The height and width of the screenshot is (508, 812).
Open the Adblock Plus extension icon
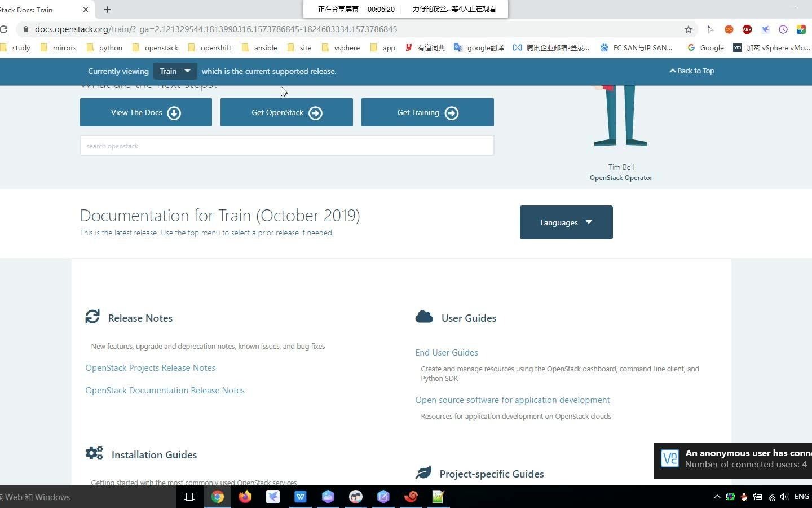click(x=747, y=29)
